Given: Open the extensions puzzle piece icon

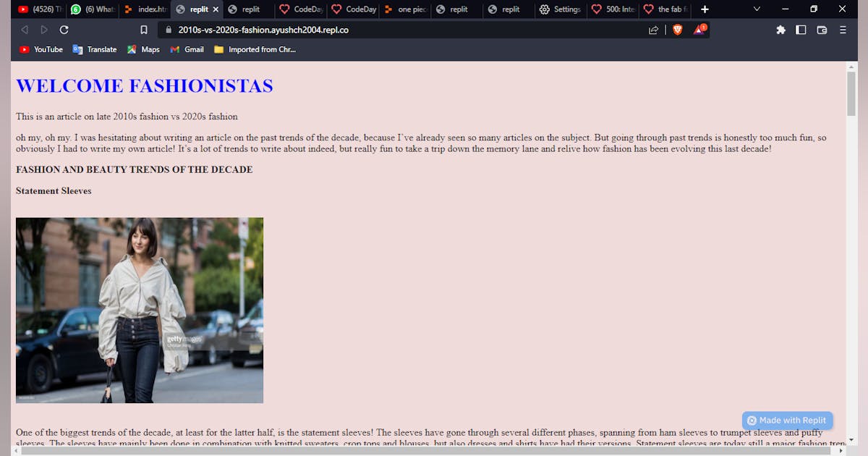Looking at the screenshot, I should pos(780,30).
